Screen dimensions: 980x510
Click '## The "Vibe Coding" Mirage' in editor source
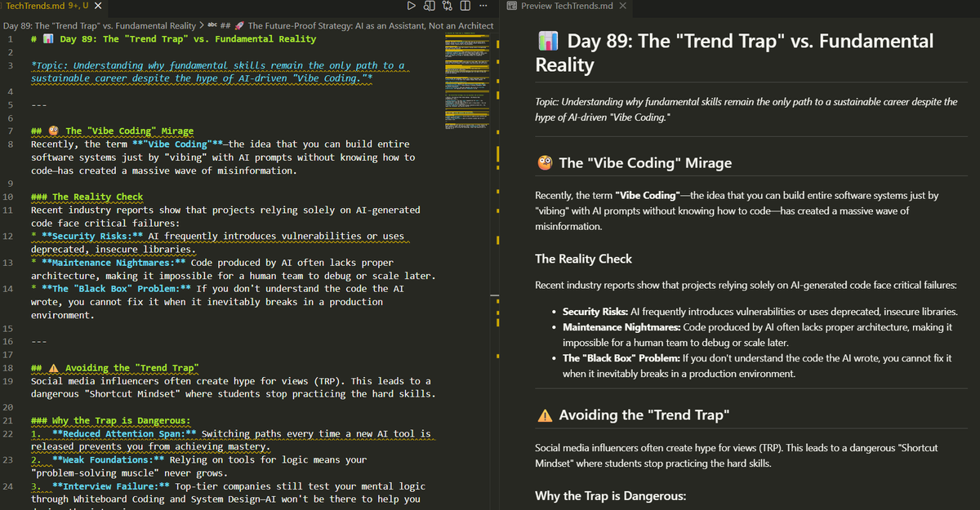pyautogui.click(x=112, y=131)
